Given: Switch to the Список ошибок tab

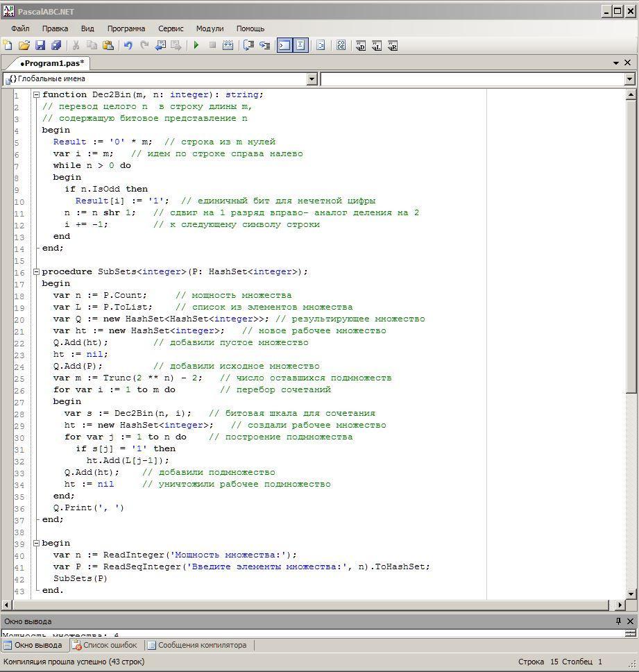Looking at the screenshot, I should 105,645.
